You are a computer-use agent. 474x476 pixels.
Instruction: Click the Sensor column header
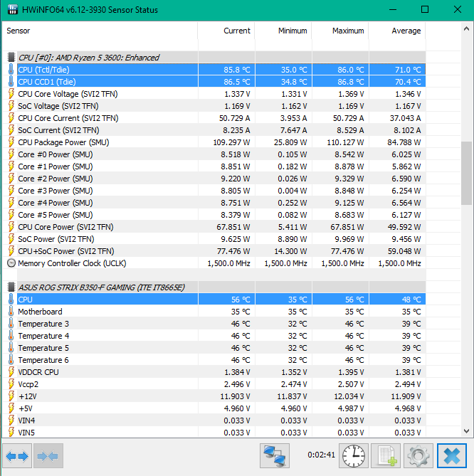100,31
